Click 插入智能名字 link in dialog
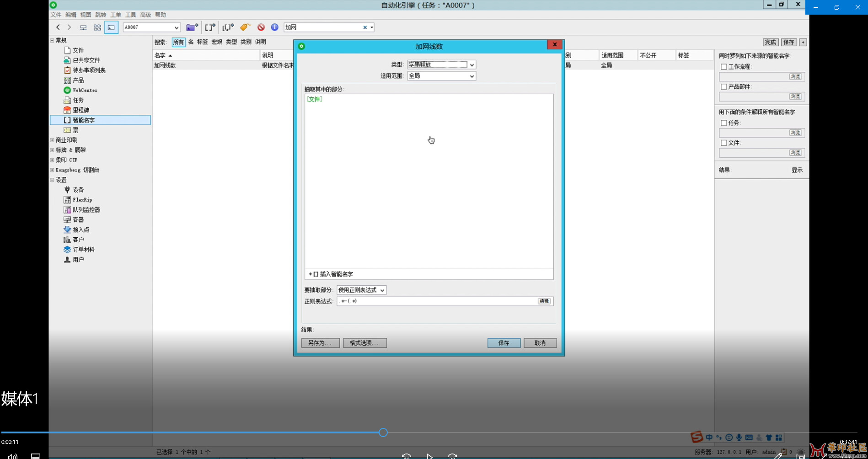Viewport: 868px width, 459px height. 331,274
